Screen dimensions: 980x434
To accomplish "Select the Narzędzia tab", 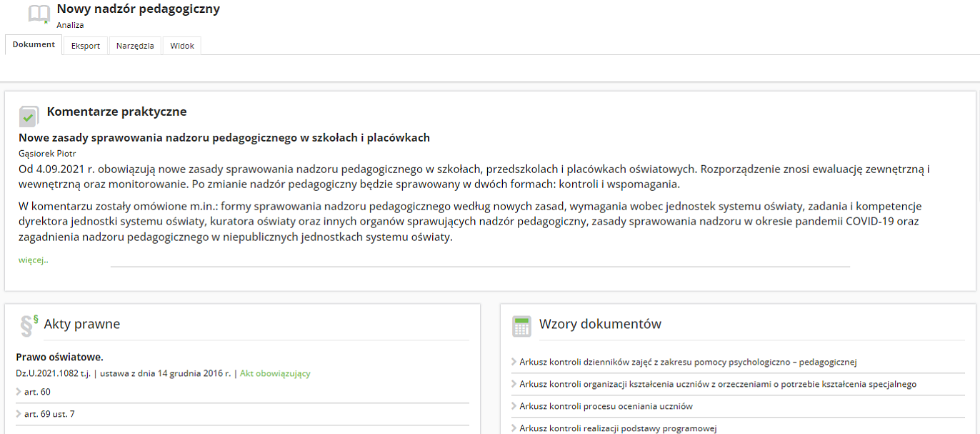I will [x=135, y=46].
